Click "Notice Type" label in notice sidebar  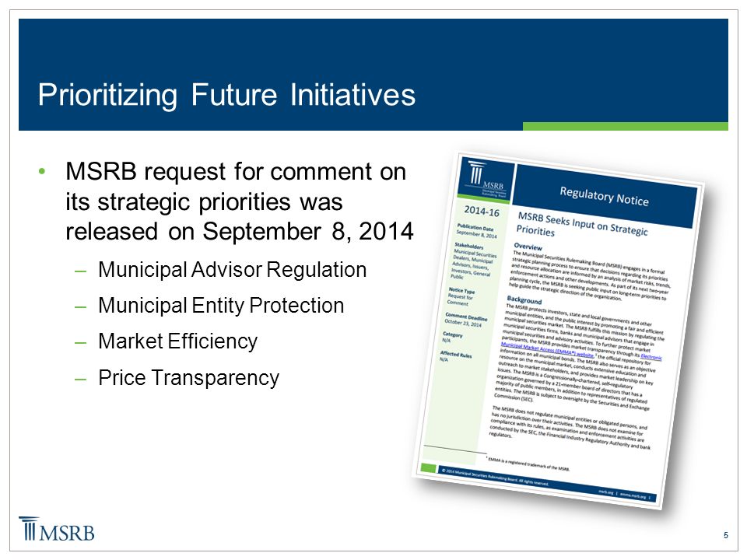[x=461, y=290]
